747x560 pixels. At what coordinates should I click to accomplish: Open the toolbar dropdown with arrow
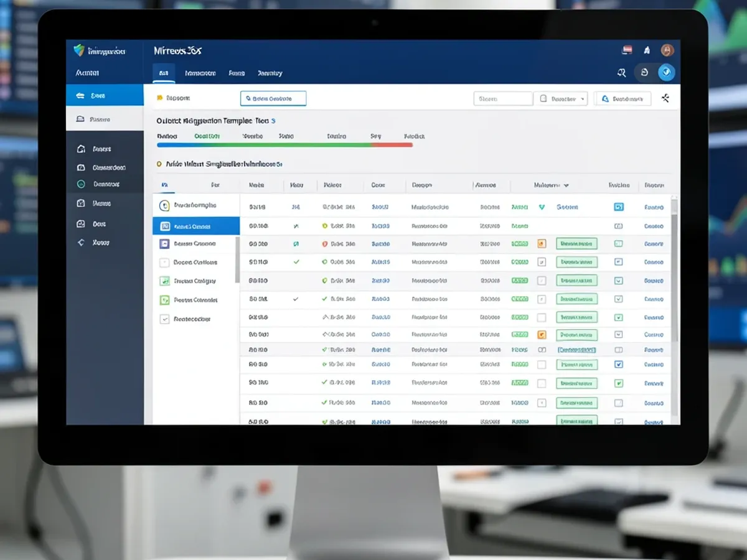click(563, 98)
